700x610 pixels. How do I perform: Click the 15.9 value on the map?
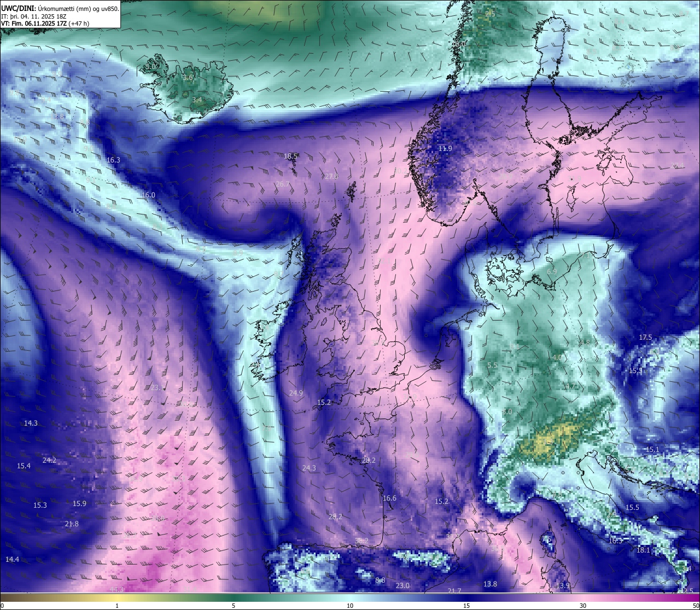coord(79,504)
